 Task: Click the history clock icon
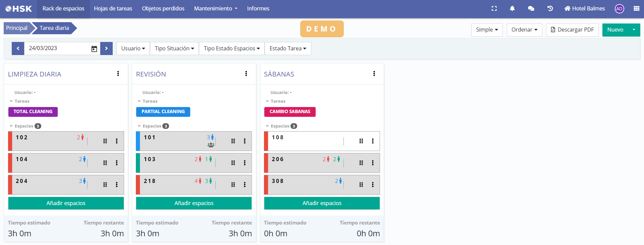pyautogui.click(x=550, y=8)
